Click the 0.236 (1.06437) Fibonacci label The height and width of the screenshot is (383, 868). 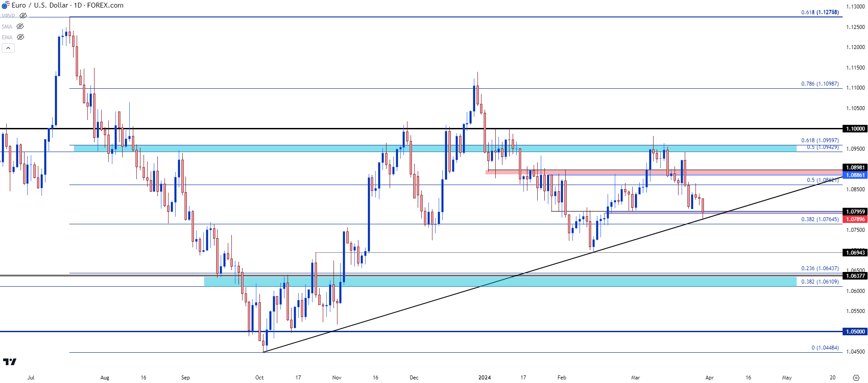pyautogui.click(x=820, y=268)
